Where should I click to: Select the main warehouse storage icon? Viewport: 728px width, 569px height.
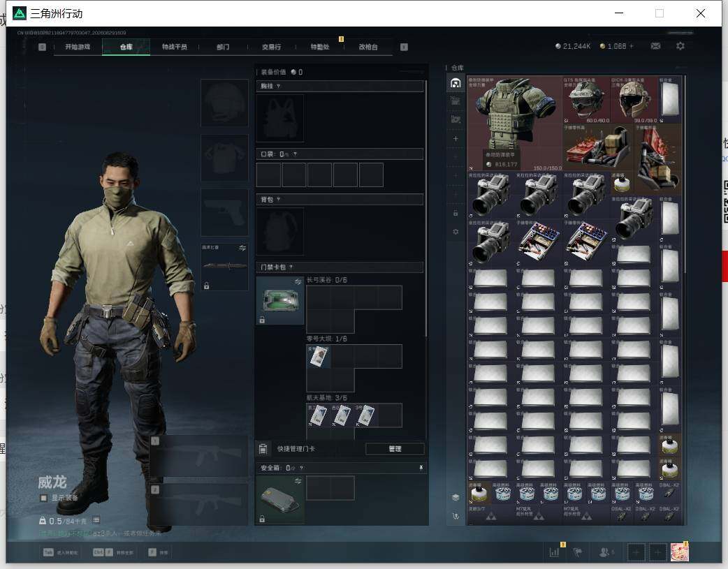click(x=456, y=83)
